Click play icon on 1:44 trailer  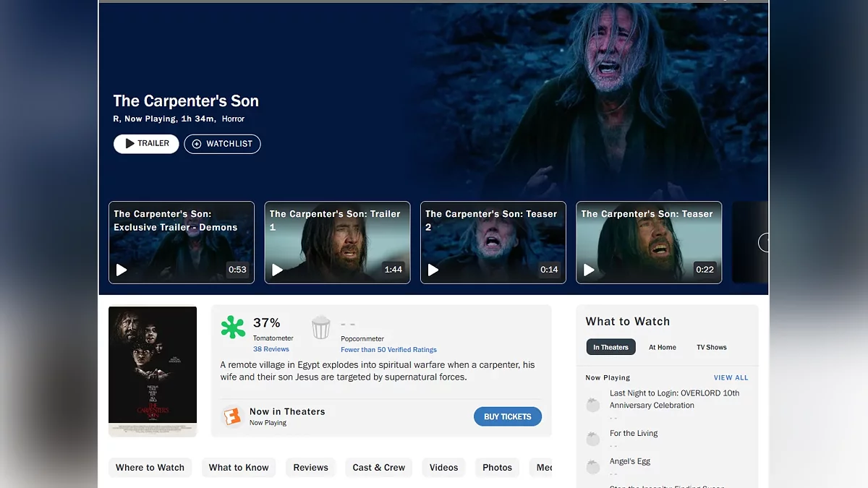coord(278,270)
